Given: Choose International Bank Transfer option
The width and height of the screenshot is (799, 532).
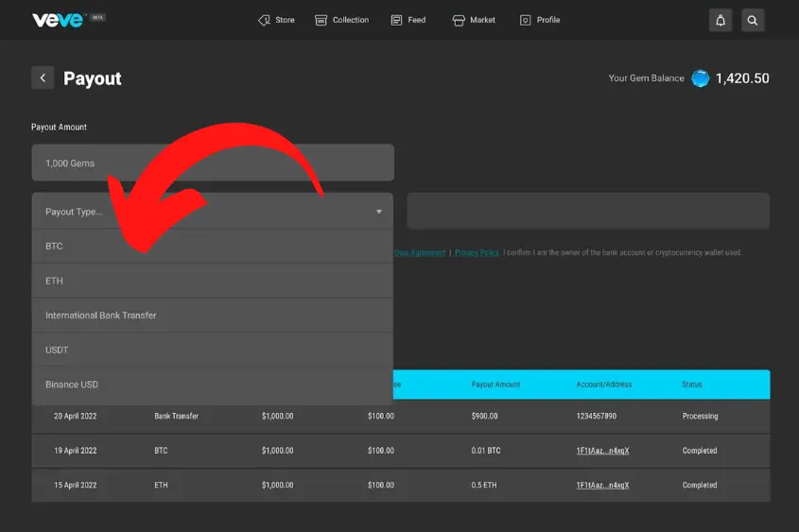Looking at the screenshot, I should point(213,315).
